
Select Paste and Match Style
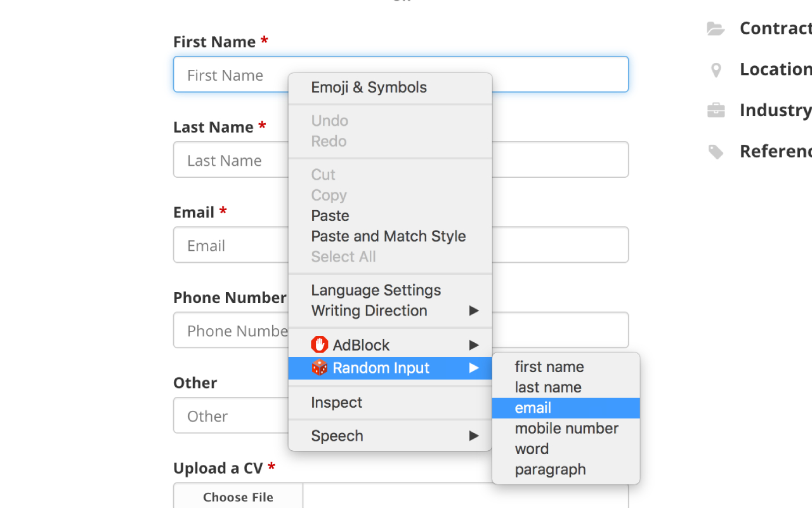tap(388, 236)
